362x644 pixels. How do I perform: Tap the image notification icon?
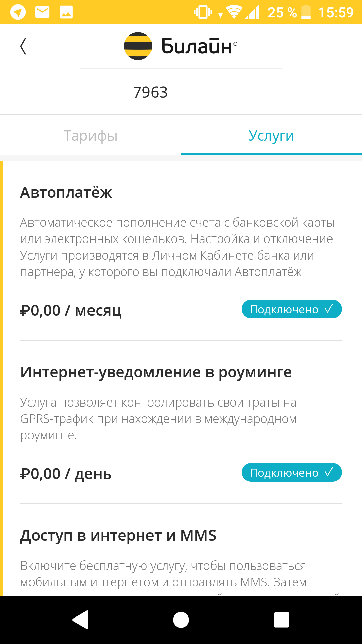(x=66, y=13)
